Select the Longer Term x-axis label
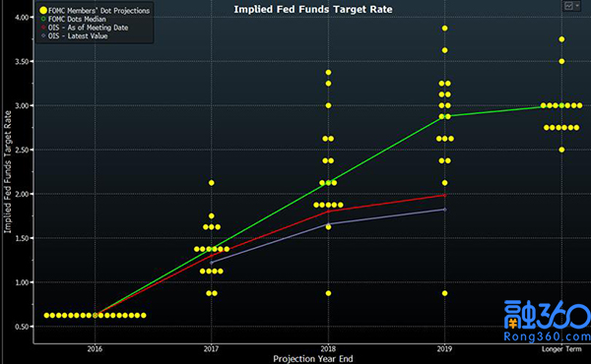The width and height of the screenshot is (591, 364). coord(561,349)
